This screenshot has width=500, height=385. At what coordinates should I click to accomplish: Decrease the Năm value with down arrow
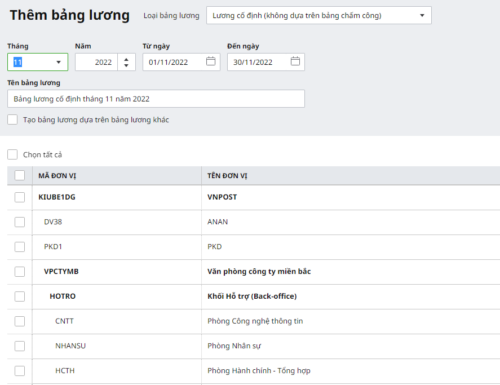tap(126, 65)
